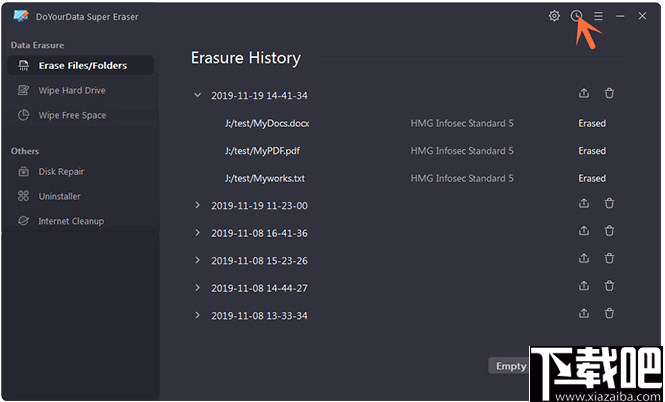The image size is (665, 402).
Task: Click the 2019-11-19 11-23-00 timestamp
Action: coord(260,206)
